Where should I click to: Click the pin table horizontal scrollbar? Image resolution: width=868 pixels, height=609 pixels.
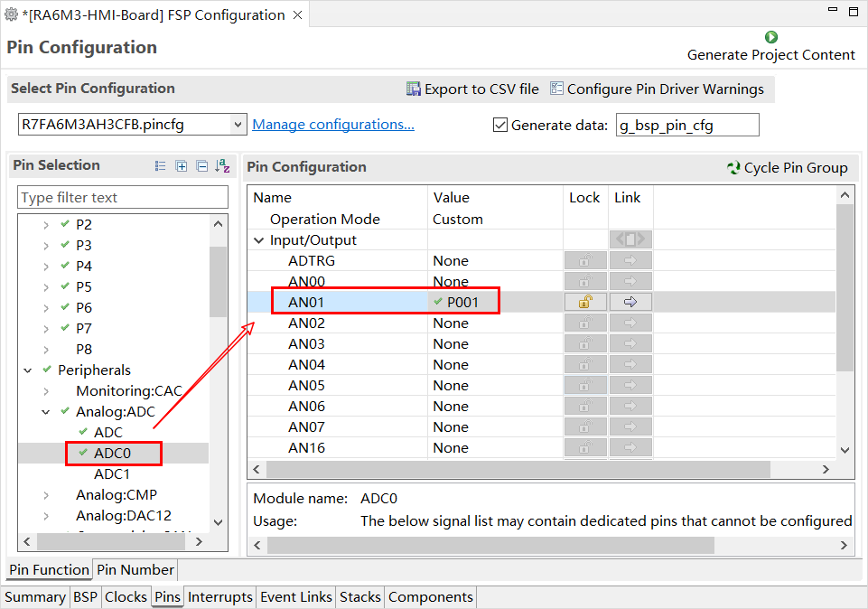coord(518,470)
